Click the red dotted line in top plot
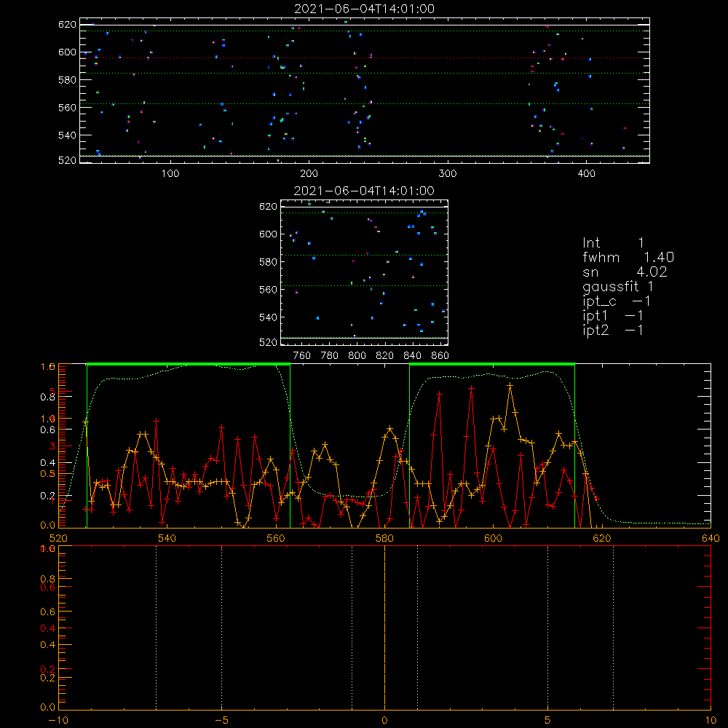The image size is (728, 728). click(365, 58)
